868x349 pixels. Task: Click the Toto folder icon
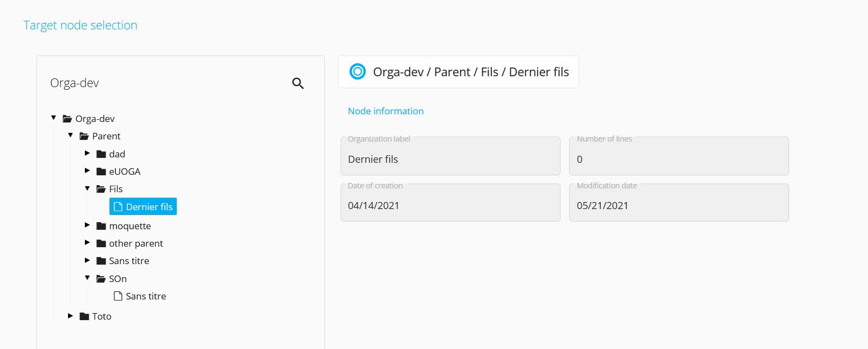click(84, 316)
